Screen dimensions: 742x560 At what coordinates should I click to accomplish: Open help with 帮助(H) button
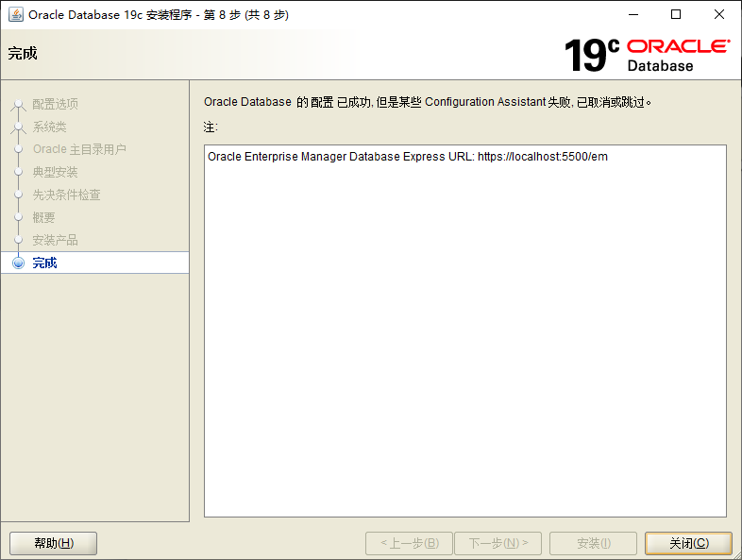[x=54, y=543]
